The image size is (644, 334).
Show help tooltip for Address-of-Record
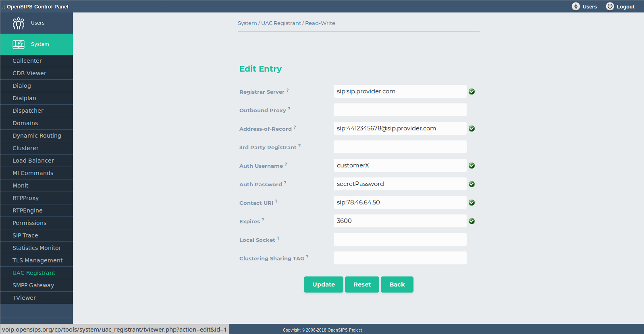tap(295, 127)
